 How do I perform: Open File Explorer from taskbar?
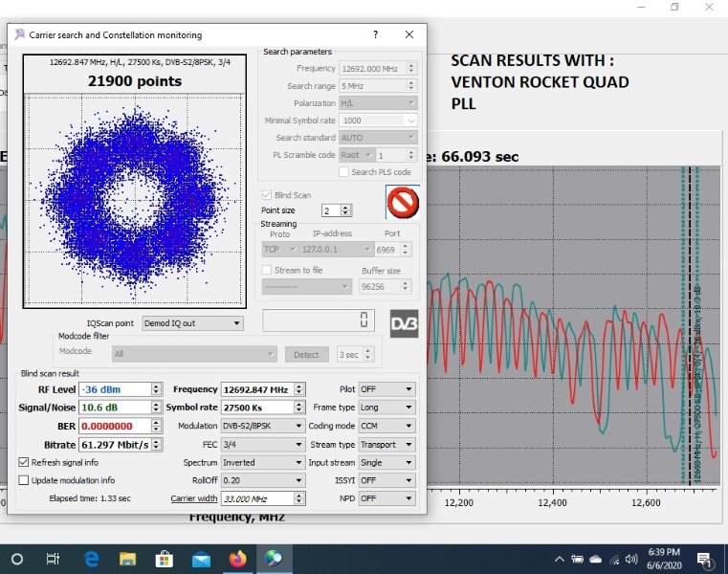127,559
